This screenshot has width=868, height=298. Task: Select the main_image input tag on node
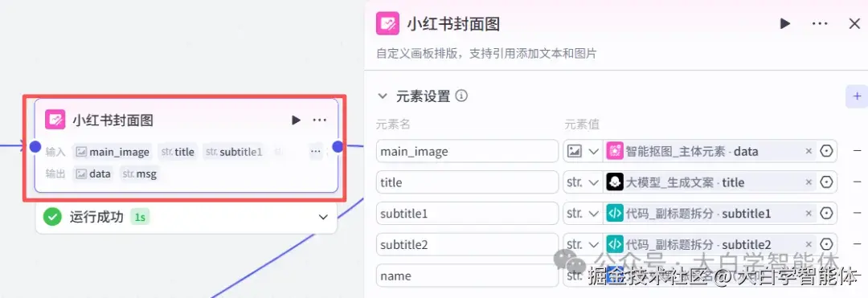[113, 152]
